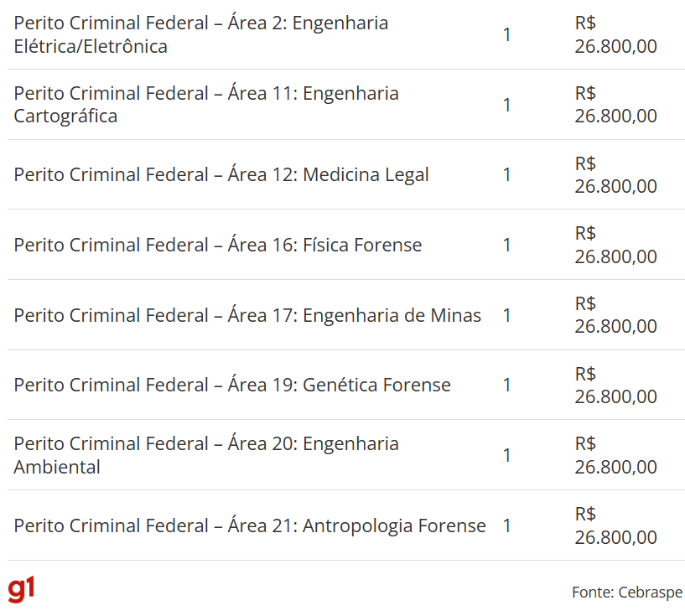This screenshot has width=685, height=616.
Task: Select the Área 17 Engenharia de Minas row
Action: [x=346, y=315]
